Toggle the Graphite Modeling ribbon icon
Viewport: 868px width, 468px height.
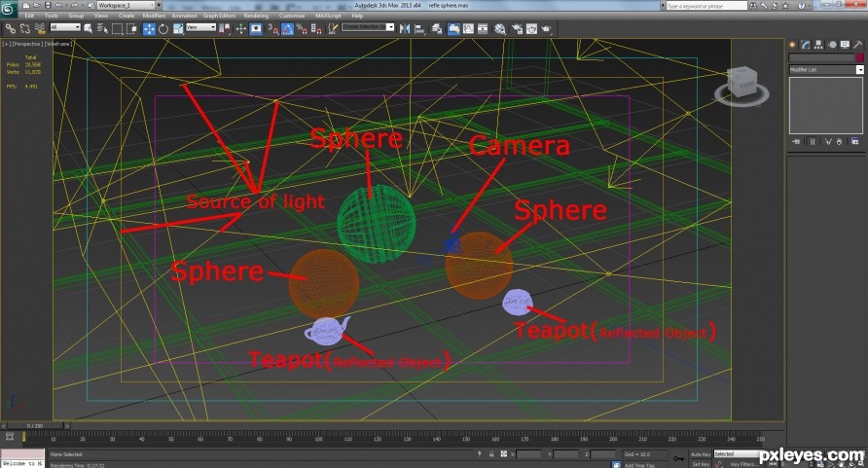453,29
